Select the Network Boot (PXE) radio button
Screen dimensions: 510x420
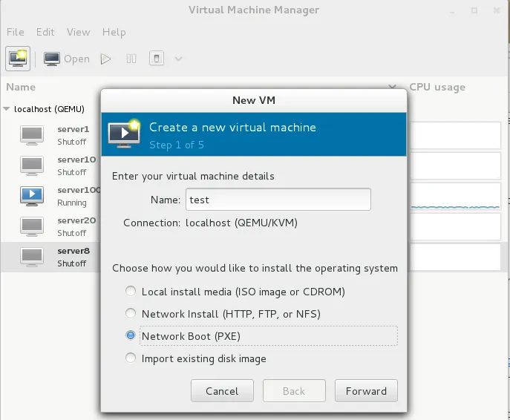[x=131, y=335]
